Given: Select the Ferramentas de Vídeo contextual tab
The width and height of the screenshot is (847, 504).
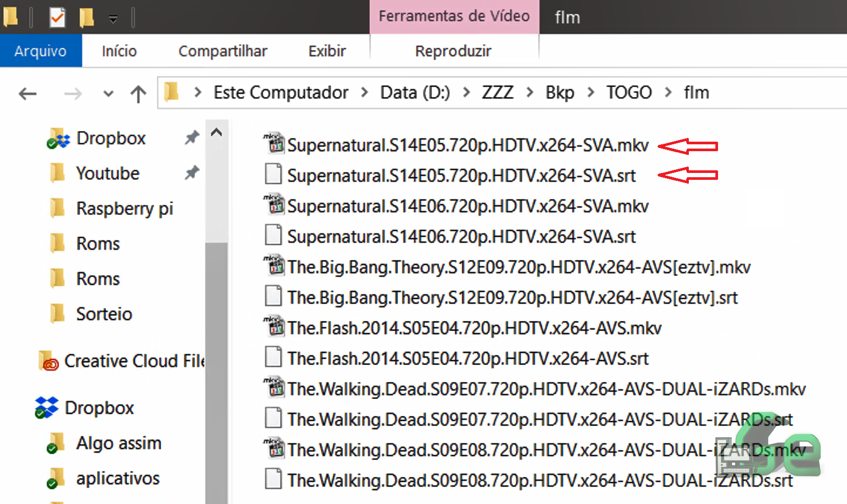Looking at the screenshot, I should click(454, 16).
